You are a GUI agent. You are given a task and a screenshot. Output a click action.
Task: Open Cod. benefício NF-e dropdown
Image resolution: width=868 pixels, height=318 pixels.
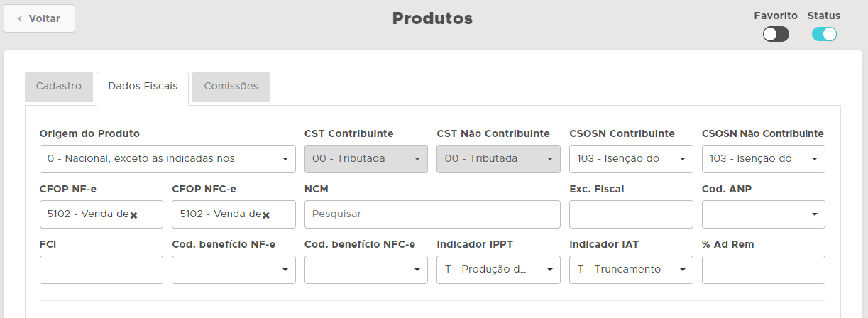coord(234,270)
